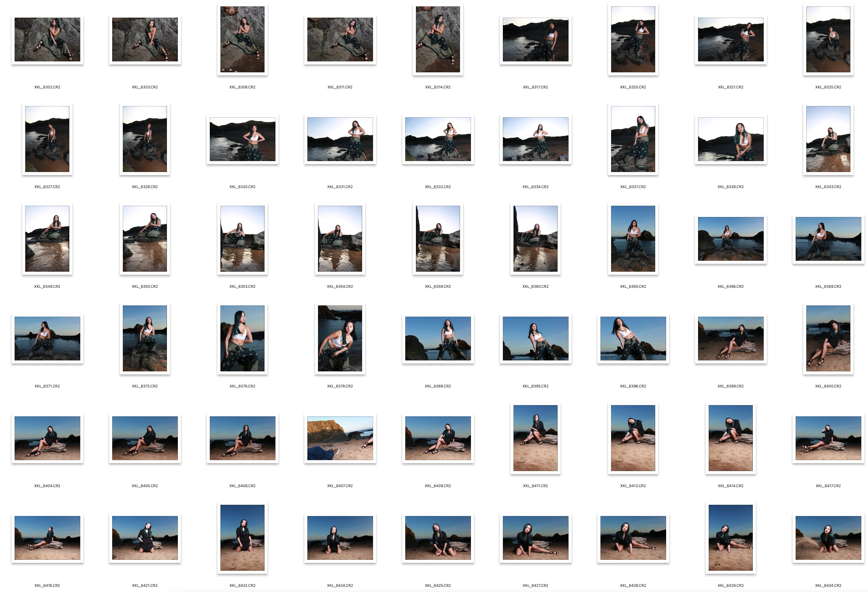Pick the XKL_6376.CR2 photo
Viewport: 868px width, 592px height.
click(x=242, y=339)
